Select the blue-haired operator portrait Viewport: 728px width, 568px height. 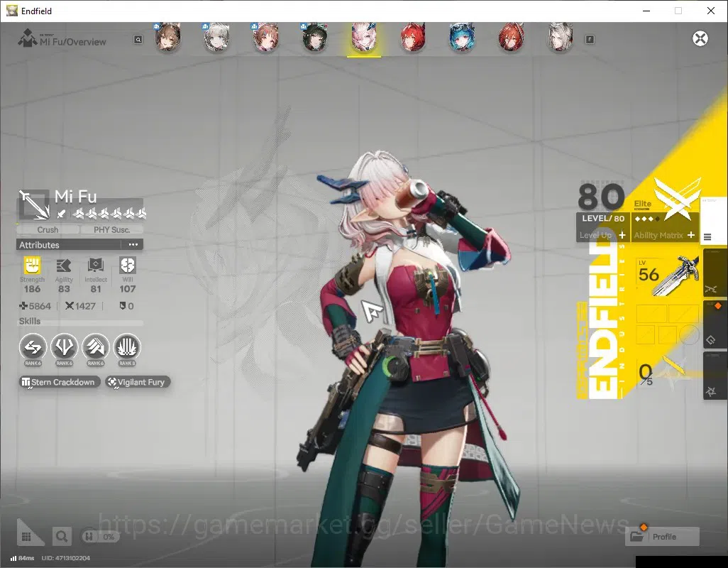point(462,38)
